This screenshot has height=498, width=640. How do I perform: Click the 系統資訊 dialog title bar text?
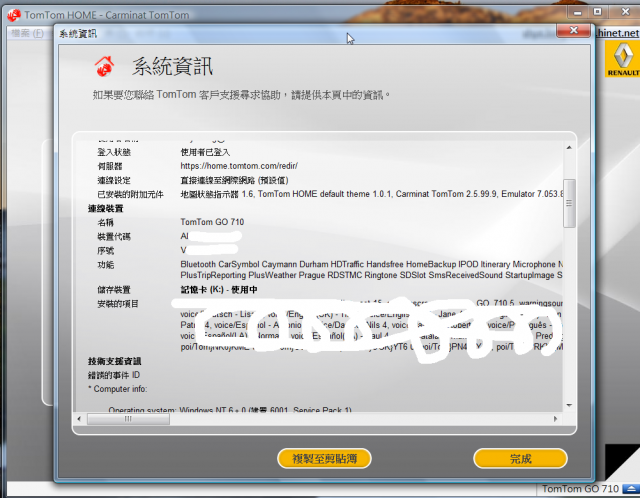(78, 33)
